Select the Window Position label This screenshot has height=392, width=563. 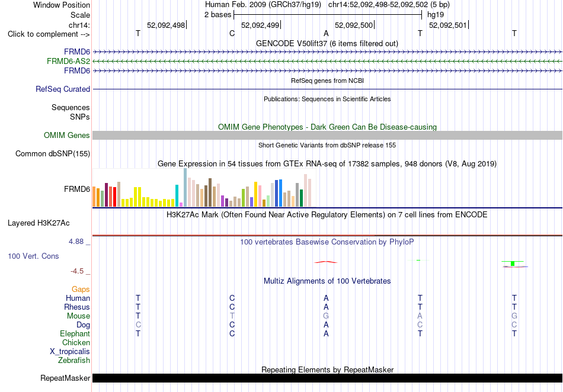pyautogui.click(x=62, y=5)
